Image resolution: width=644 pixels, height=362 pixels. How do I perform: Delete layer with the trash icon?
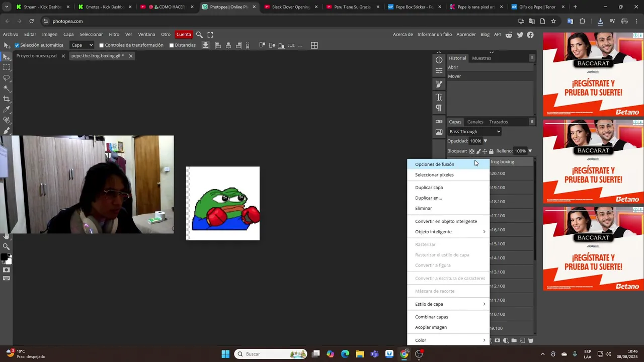(x=530, y=340)
